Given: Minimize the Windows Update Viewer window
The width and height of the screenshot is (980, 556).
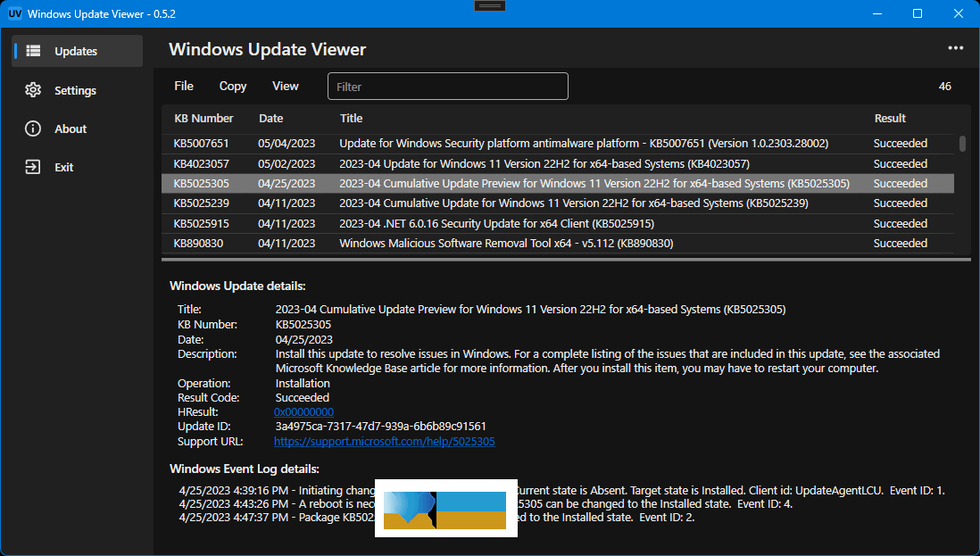Looking at the screenshot, I should click(876, 13).
